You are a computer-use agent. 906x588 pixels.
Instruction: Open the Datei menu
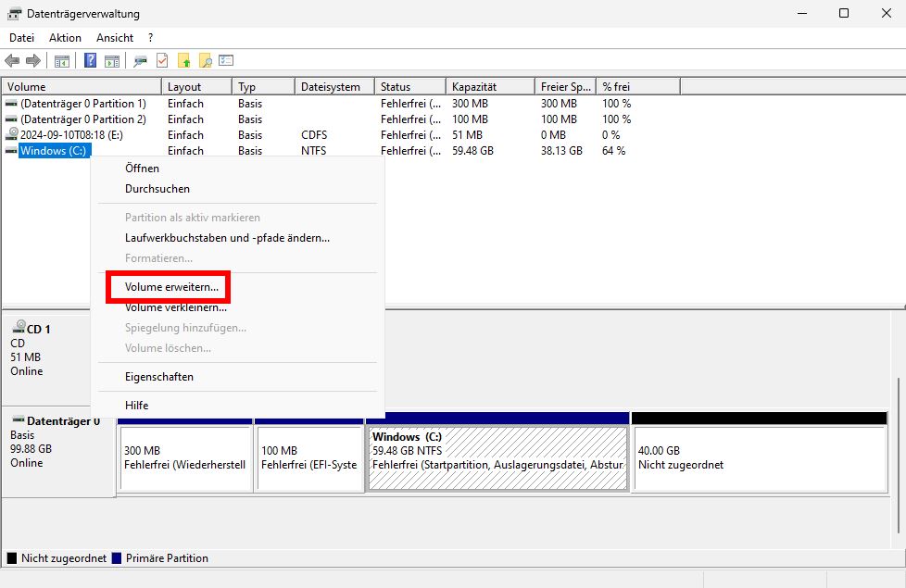(x=21, y=37)
